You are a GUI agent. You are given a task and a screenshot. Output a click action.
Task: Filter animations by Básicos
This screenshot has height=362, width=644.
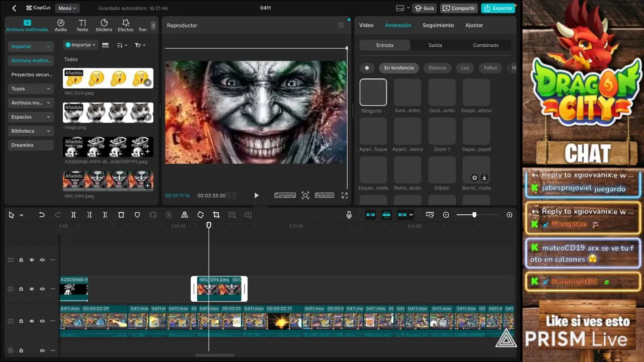pos(437,68)
